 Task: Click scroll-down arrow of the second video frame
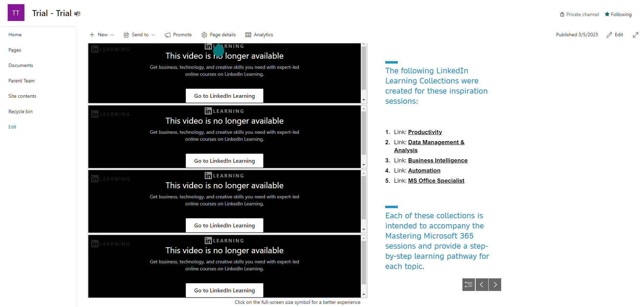364,165
